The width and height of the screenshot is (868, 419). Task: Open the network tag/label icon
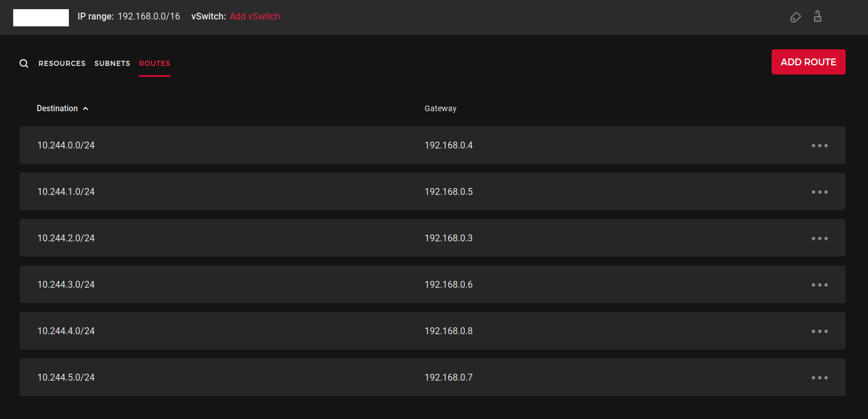click(x=796, y=17)
